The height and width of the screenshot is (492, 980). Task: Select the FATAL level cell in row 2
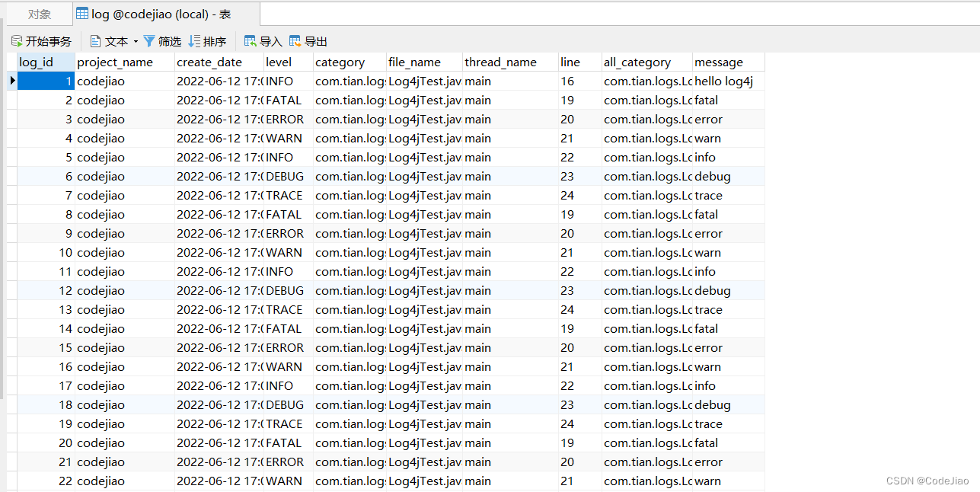(x=288, y=100)
